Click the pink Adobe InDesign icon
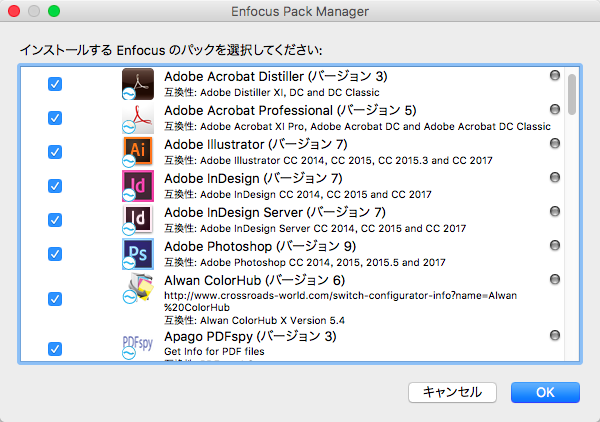The width and height of the screenshot is (600, 422). [x=138, y=186]
